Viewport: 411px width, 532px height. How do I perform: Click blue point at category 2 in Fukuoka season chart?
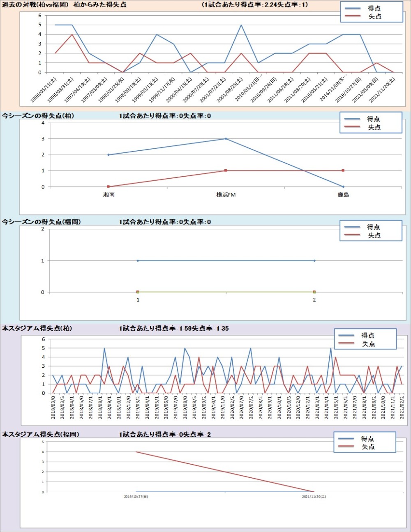tap(314, 261)
